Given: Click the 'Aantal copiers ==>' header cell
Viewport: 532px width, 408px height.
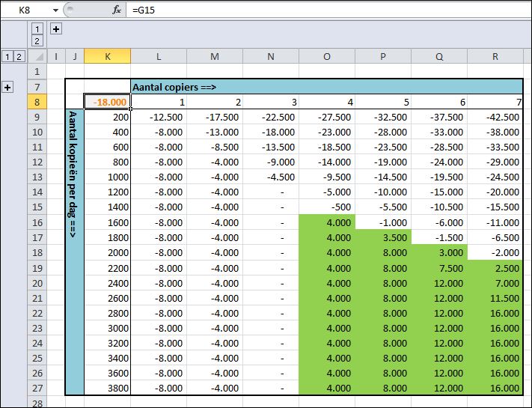Looking at the screenshot, I should click(x=326, y=88).
